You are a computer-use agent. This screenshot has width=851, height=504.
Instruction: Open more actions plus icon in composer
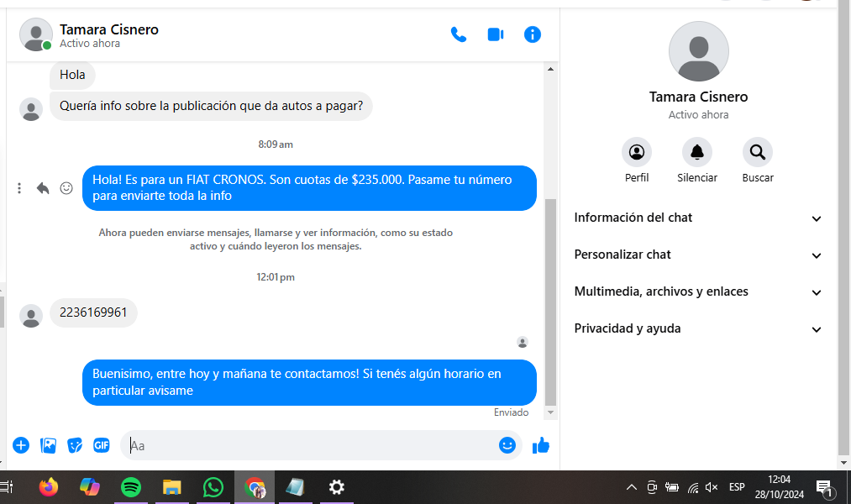click(x=21, y=445)
